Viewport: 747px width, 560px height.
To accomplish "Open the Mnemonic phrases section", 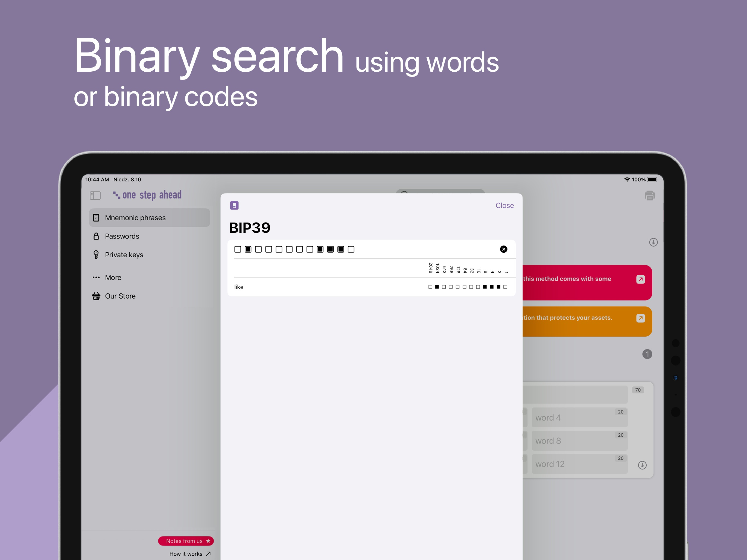I will point(149,217).
